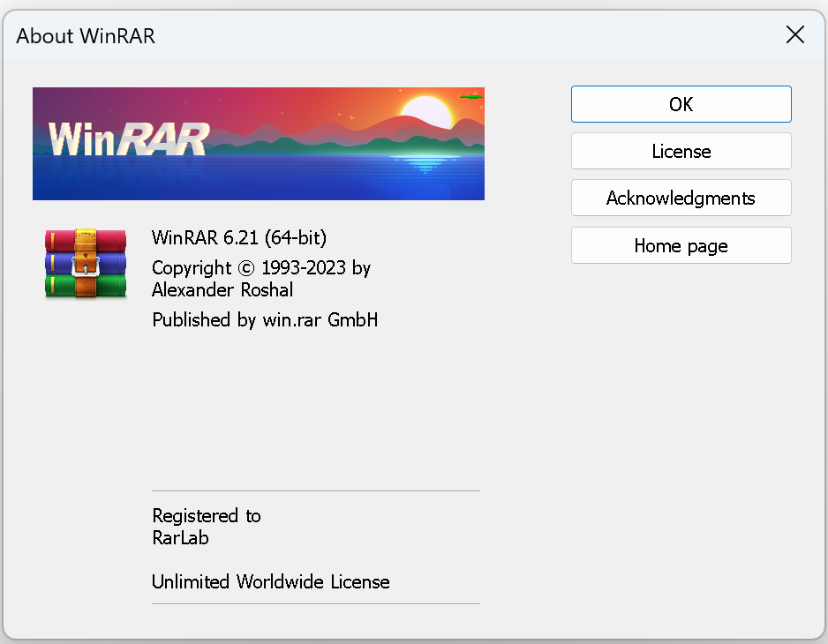Click the 'Registered to' label
This screenshot has width=828, height=644.
pyautogui.click(x=207, y=516)
